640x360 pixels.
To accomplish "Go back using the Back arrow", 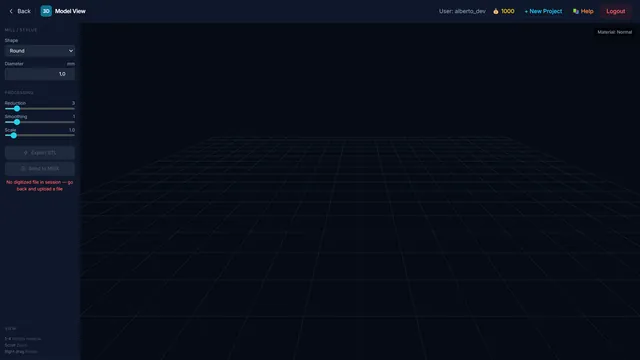I will coord(20,11).
